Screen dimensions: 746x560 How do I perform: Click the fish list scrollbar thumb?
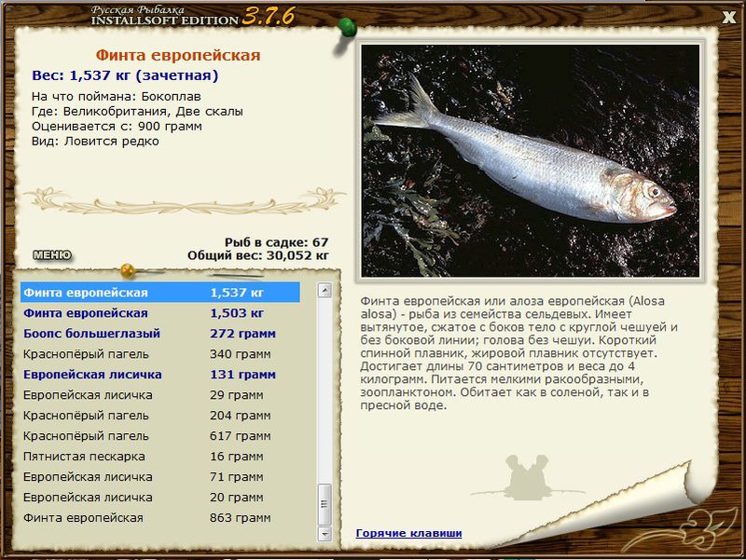click(x=325, y=504)
